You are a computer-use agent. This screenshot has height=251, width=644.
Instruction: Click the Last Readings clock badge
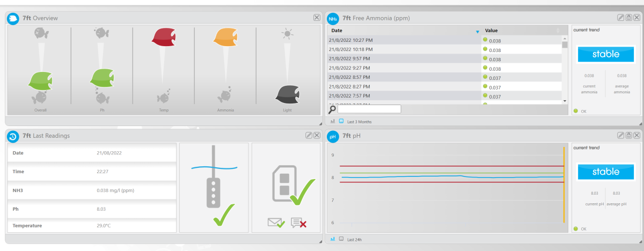13,136
